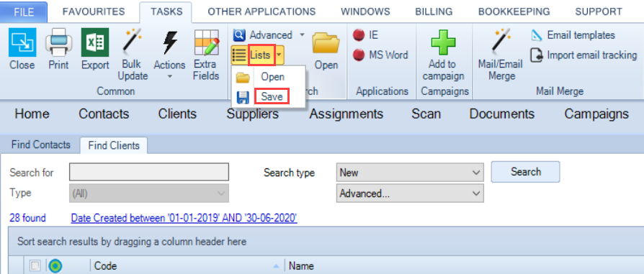Click the Close icon in Common group
644x274 pixels.
click(x=22, y=42)
